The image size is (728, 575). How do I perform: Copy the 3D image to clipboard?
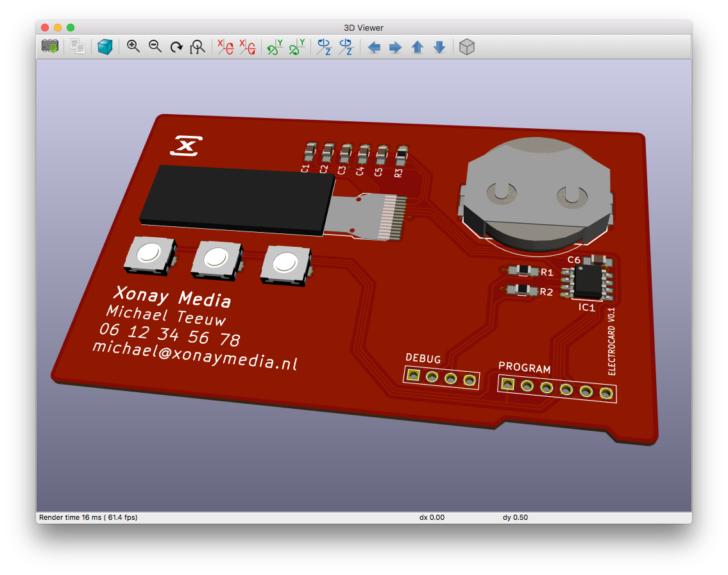pos(78,47)
